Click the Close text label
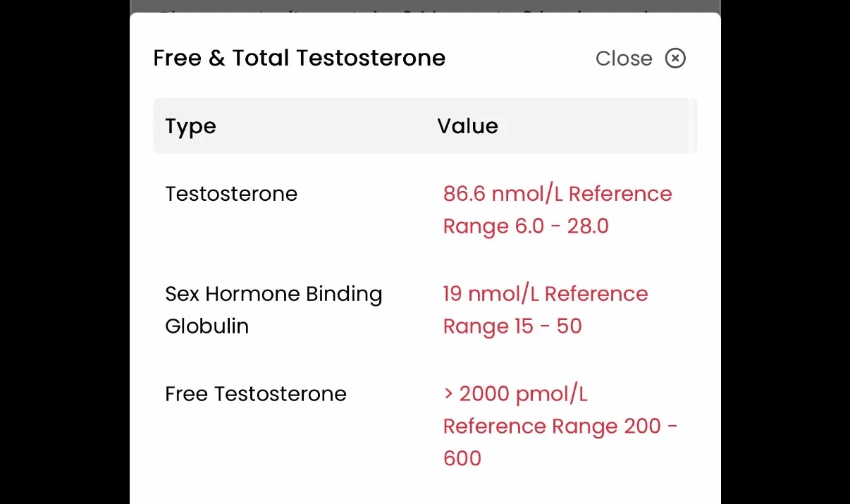Screen dimensions: 850x504 (624, 58)
